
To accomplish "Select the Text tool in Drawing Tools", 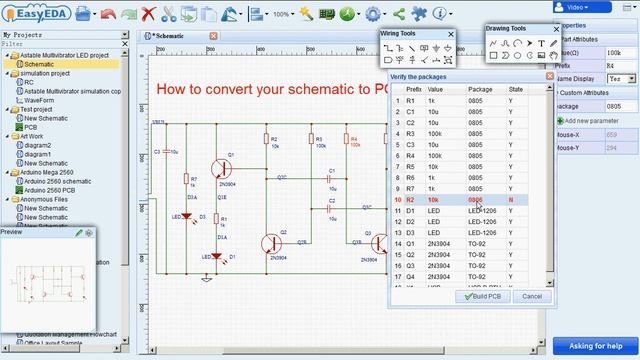I will pos(541,43).
